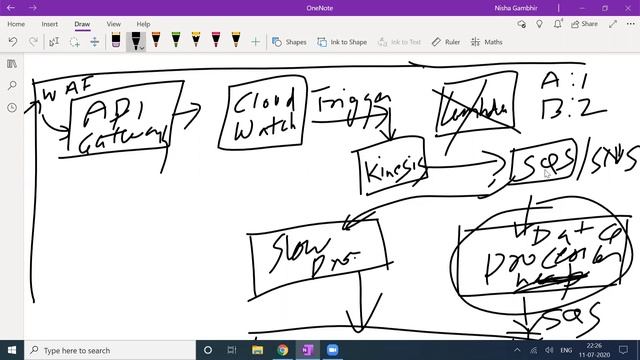The height and width of the screenshot is (360, 640).
Task: Choose the Insert Space tool
Action: 94,42
